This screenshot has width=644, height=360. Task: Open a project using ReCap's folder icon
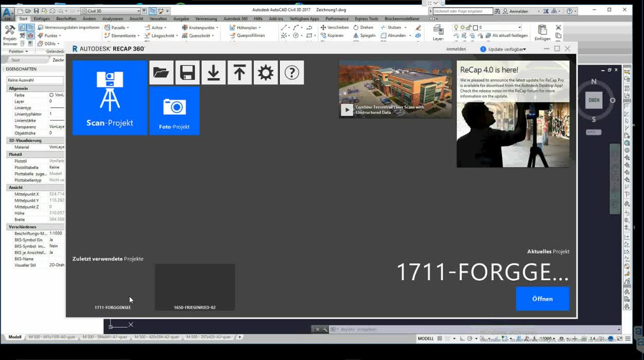tap(161, 73)
